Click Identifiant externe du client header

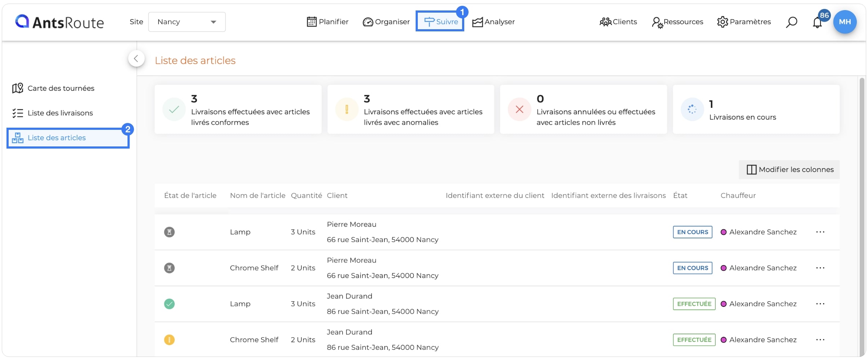pos(495,195)
